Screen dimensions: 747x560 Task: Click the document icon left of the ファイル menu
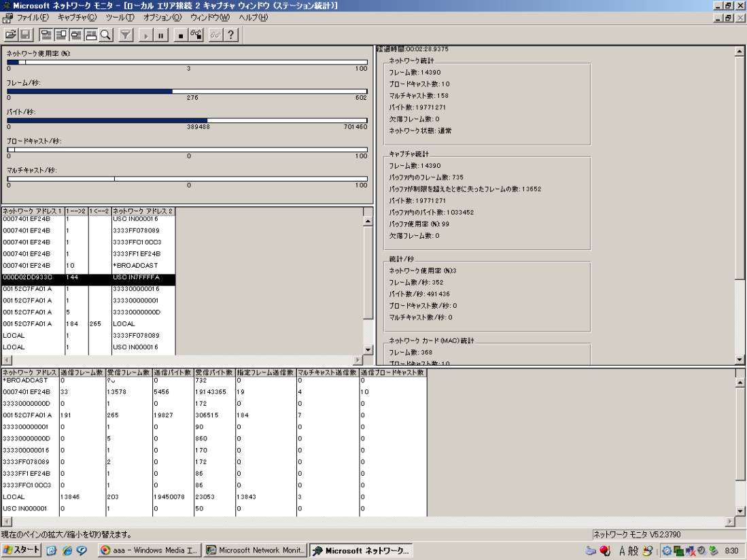tap(7, 18)
